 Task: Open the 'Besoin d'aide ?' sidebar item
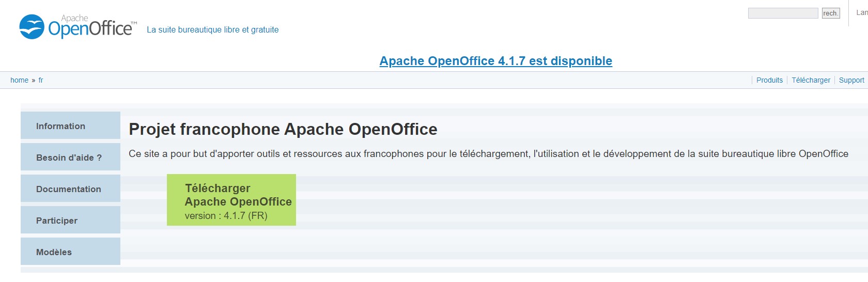coord(70,157)
